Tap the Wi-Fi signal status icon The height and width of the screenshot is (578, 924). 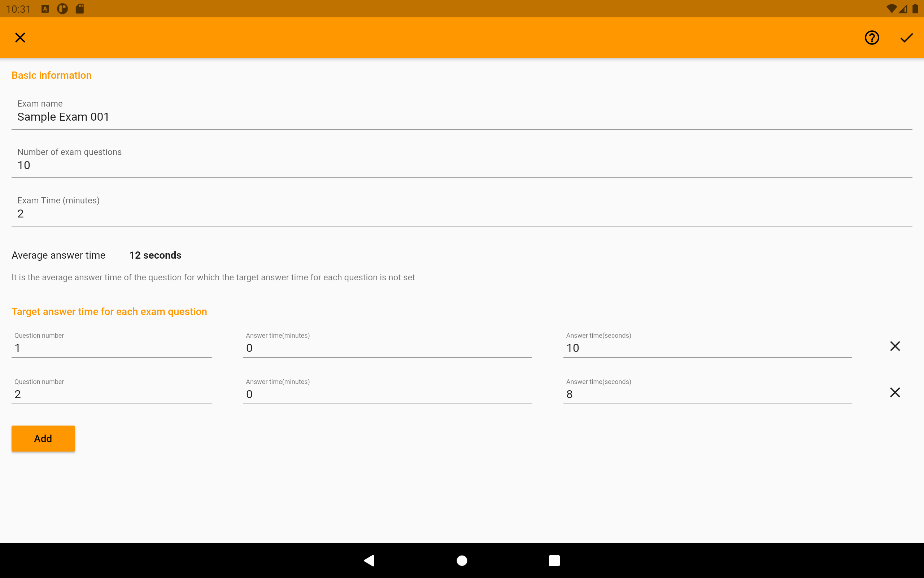coord(891,8)
